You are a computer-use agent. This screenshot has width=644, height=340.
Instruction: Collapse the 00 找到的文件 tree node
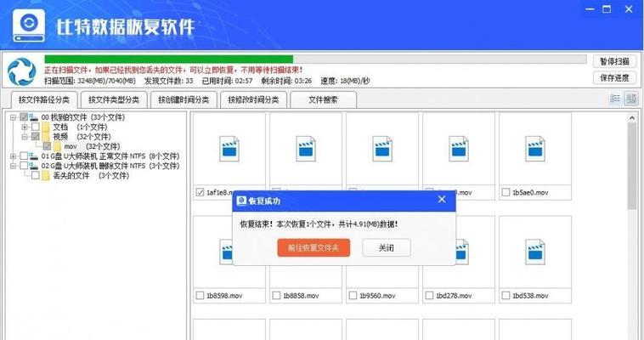13,117
